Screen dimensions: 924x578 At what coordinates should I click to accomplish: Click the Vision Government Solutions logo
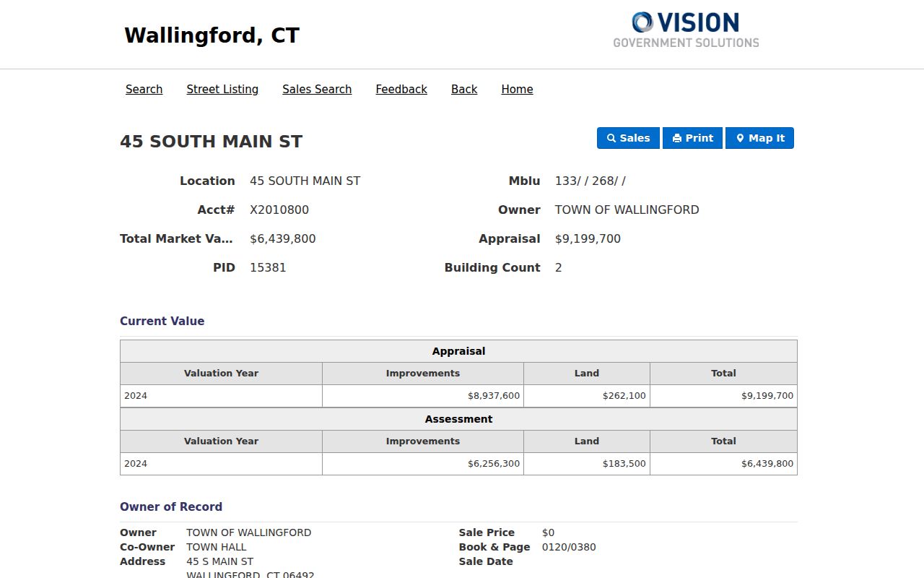click(x=686, y=30)
